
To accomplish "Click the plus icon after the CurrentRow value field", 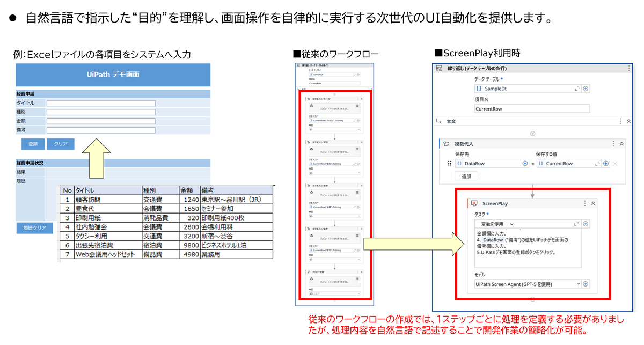I will tap(605, 164).
